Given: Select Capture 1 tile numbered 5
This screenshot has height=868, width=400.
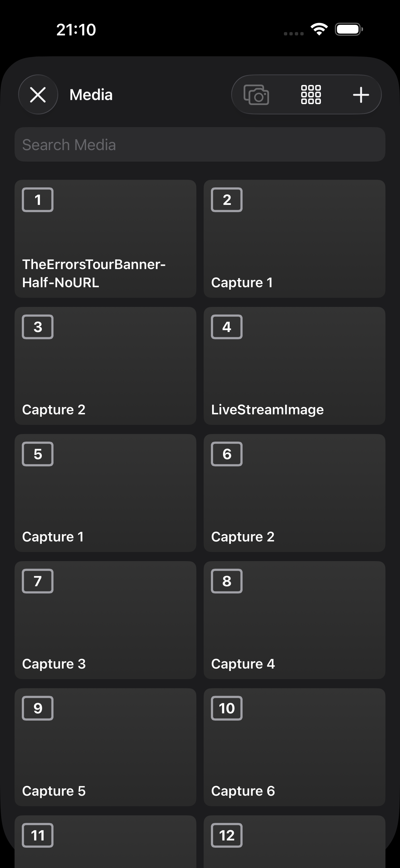Looking at the screenshot, I should (x=105, y=493).
